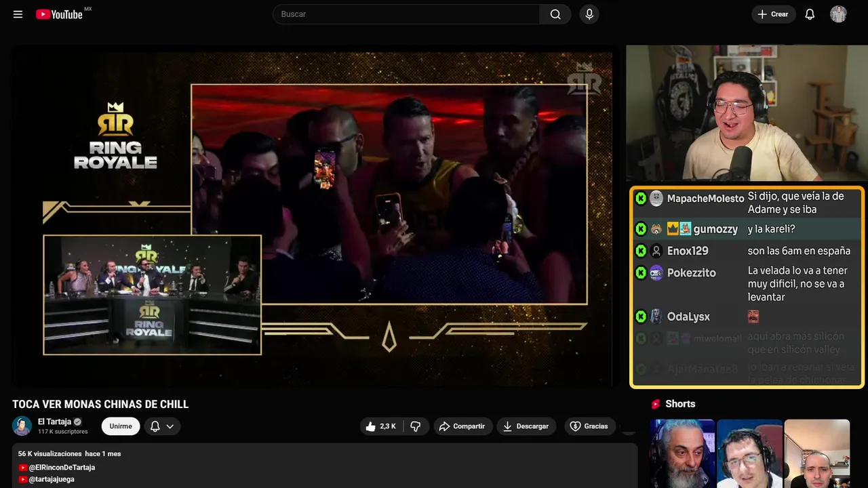Click MapacheMolesto's Kick badge icon in chat
This screenshot has width=868, height=488.
[641, 199]
